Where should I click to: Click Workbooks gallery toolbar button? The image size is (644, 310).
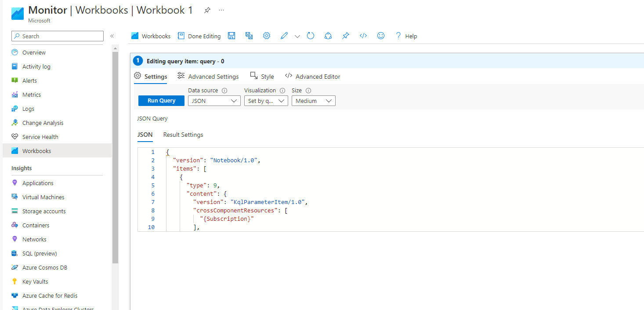[x=151, y=36]
